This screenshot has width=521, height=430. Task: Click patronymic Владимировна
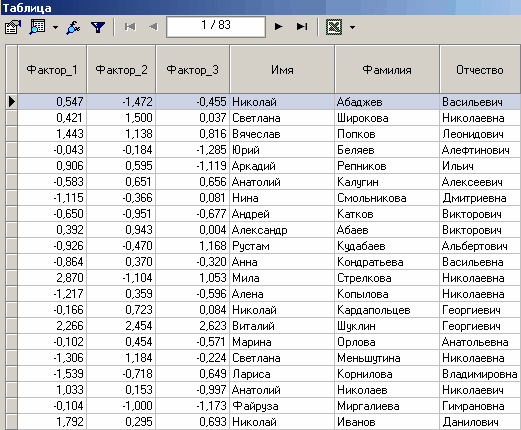point(480,374)
